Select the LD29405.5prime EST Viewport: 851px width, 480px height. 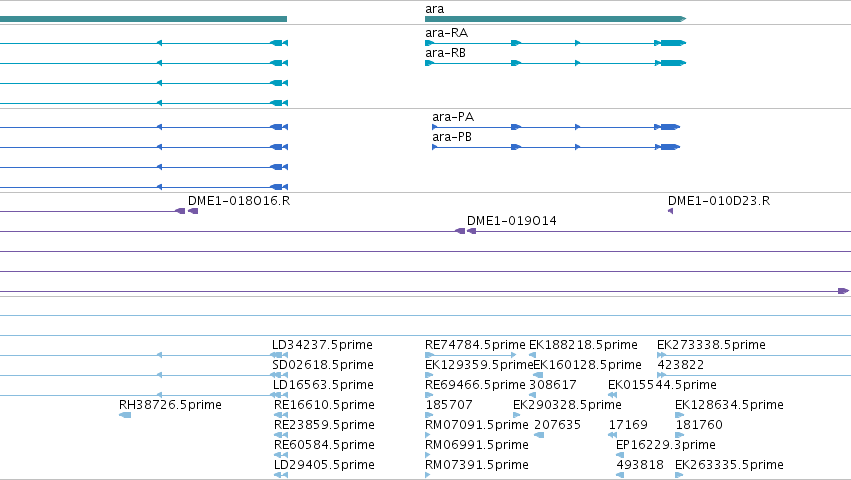(x=324, y=465)
